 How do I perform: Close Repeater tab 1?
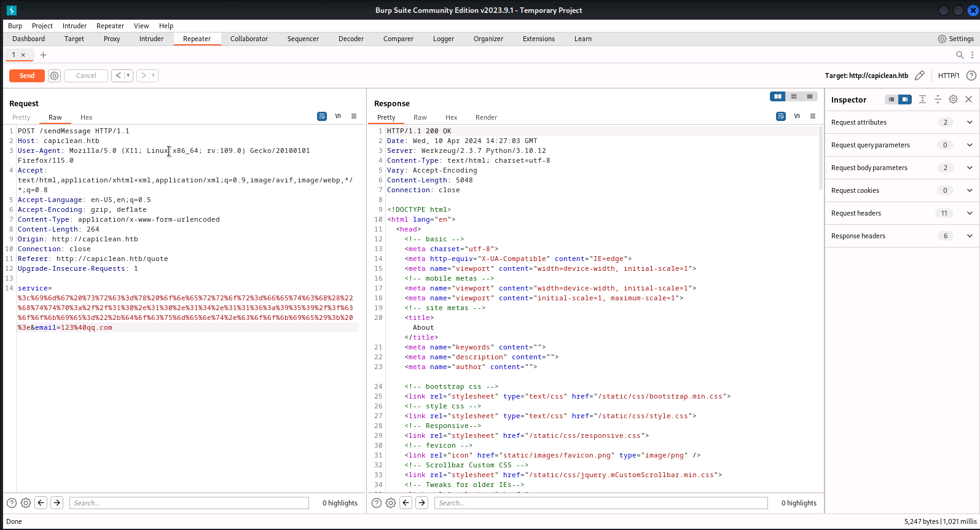tap(23, 55)
